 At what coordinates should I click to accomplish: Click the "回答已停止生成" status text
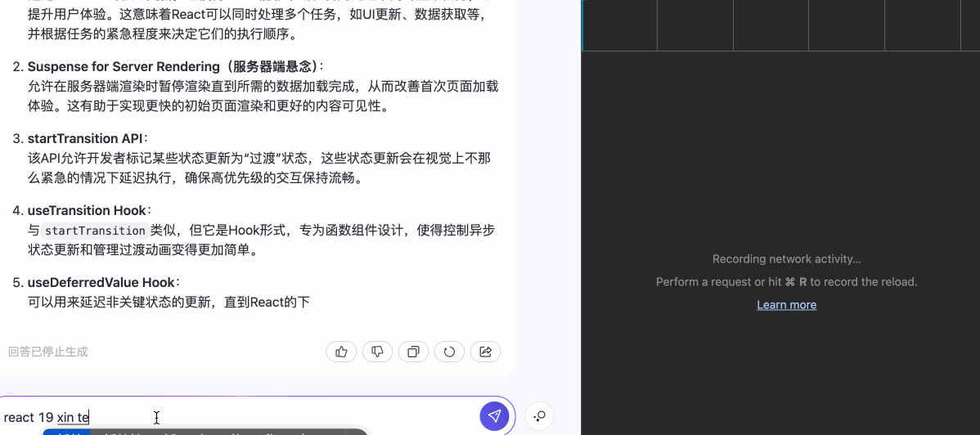tap(48, 352)
